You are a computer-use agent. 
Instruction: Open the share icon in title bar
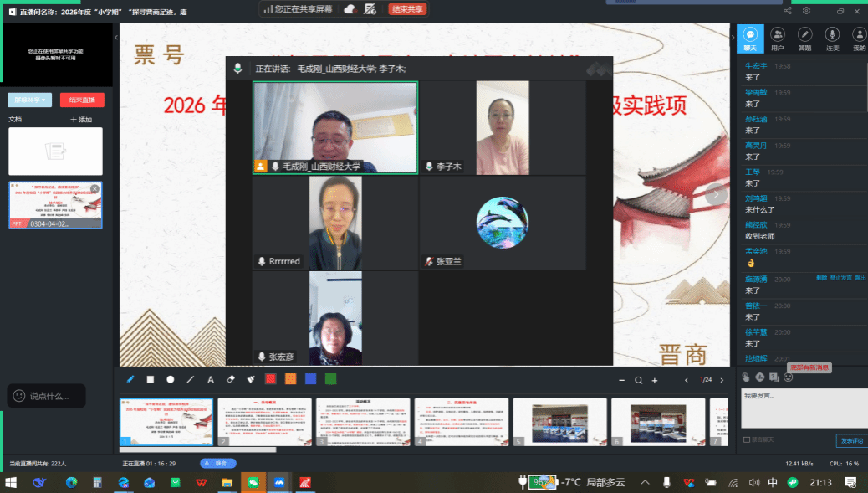(788, 11)
